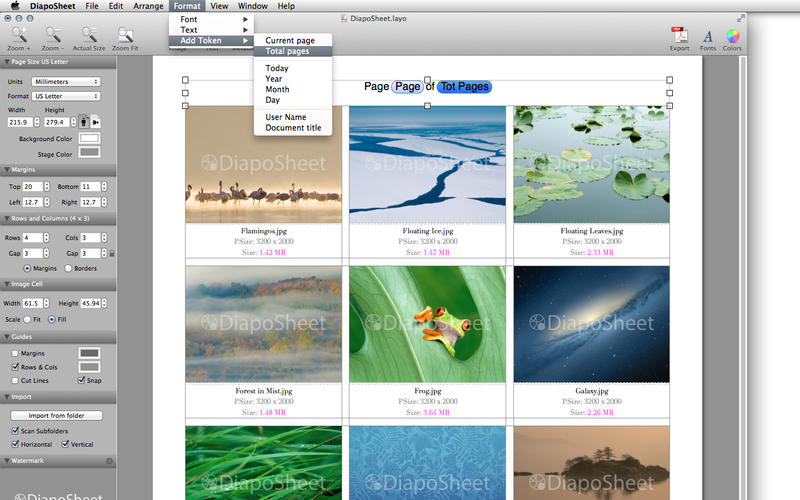Open the Format US Letter dropdown
Image resolution: width=800 pixels, height=500 pixels.
pyautogui.click(x=66, y=96)
